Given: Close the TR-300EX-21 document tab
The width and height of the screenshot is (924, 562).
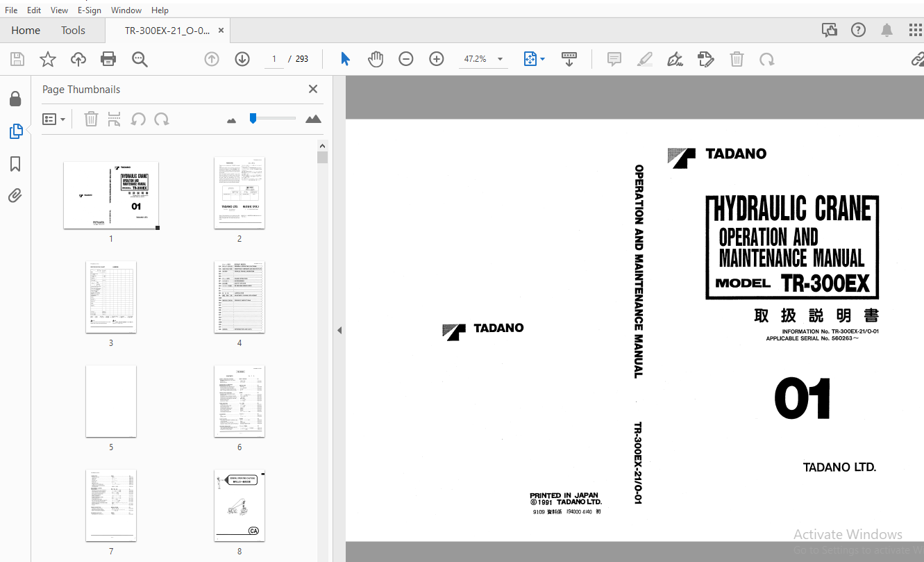Looking at the screenshot, I should click(221, 31).
